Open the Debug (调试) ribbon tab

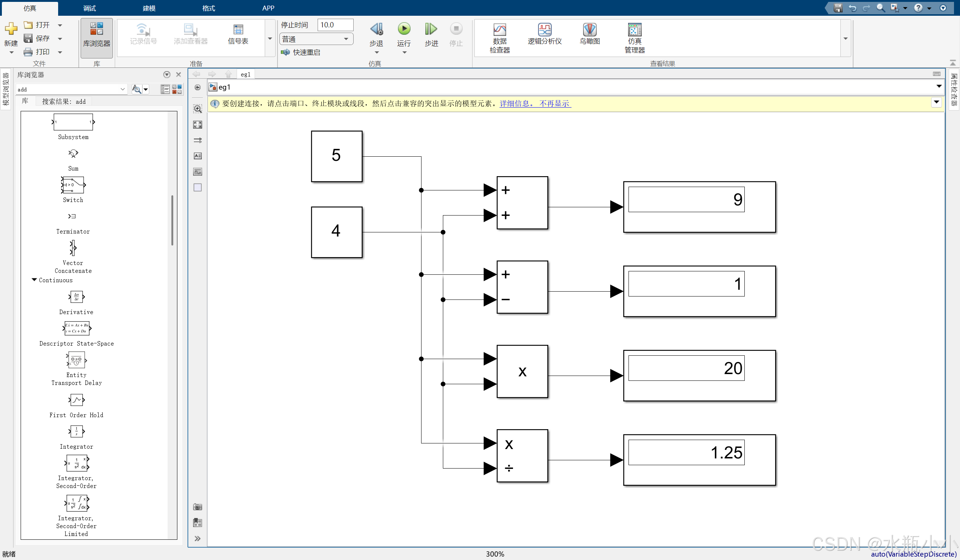pyautogui.click(x=90, y=8)
